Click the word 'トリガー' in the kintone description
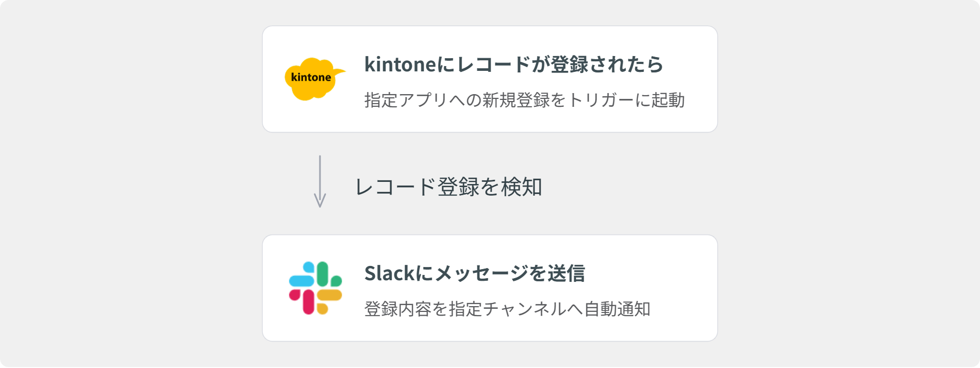This screenshot has height=368, width=980. point(601,100)
